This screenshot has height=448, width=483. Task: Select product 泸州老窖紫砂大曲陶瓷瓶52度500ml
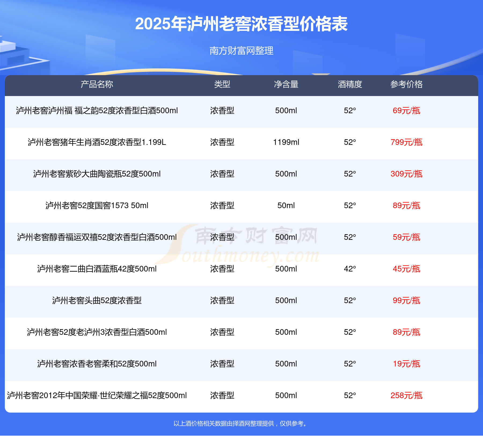coord(97,174)
